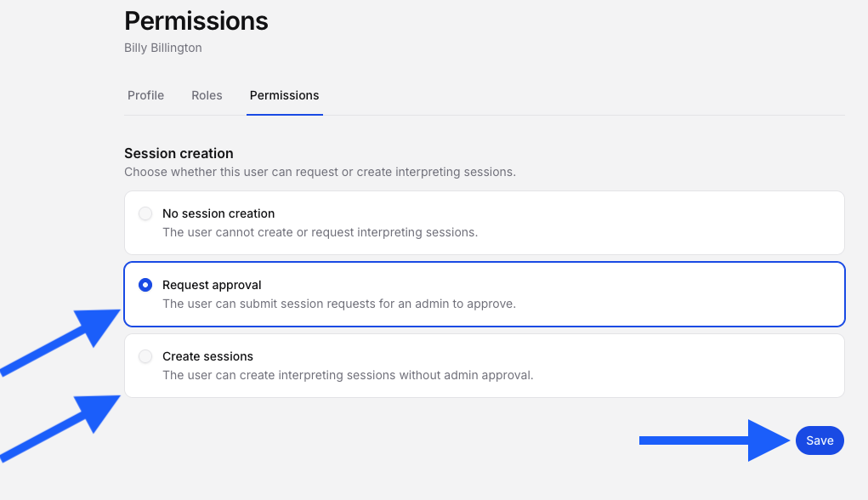This screenshot has width=868, height=500.
Task: Select the Request approval radio button
Action: 145,285
